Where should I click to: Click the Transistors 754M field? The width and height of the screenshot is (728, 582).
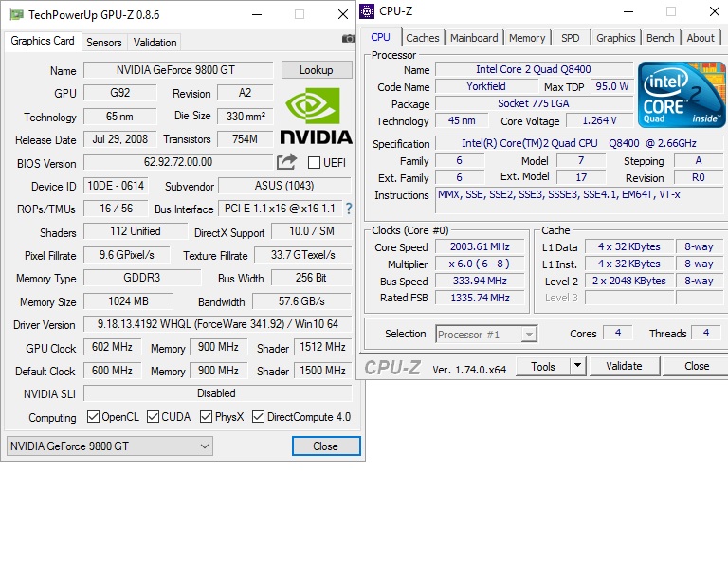pos(245,139)
